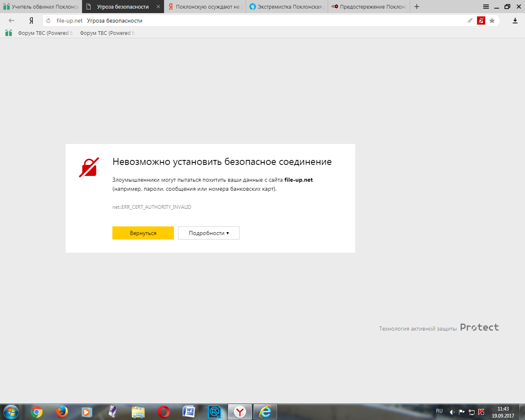Open a new tab with the plus button
Screen dimensions: 525x420
click(x=417, y=7)
